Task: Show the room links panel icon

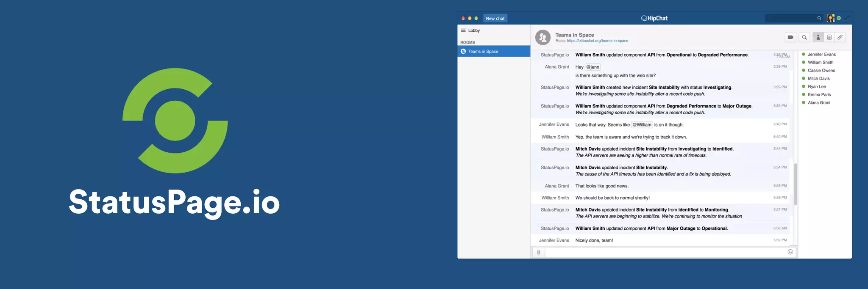Action: point(840,37)
